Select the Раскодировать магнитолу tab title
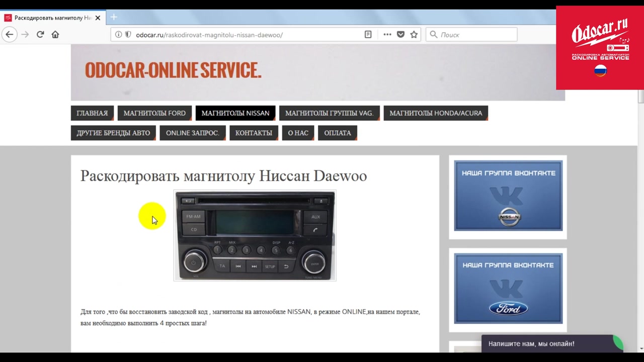This screenshot has height=362, width=644. pos(53,18)
